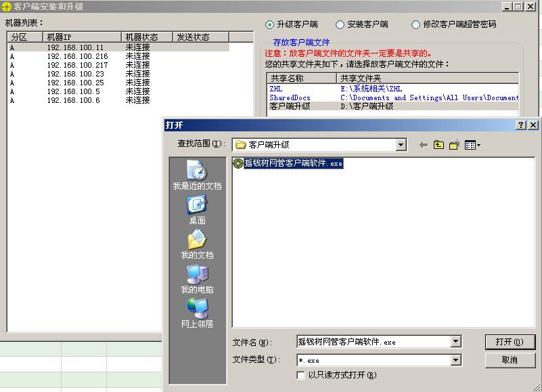The height and width of the screenshot is (392, 542).
Task: Click 机器状态 column header
Action: tap(147, 37)
